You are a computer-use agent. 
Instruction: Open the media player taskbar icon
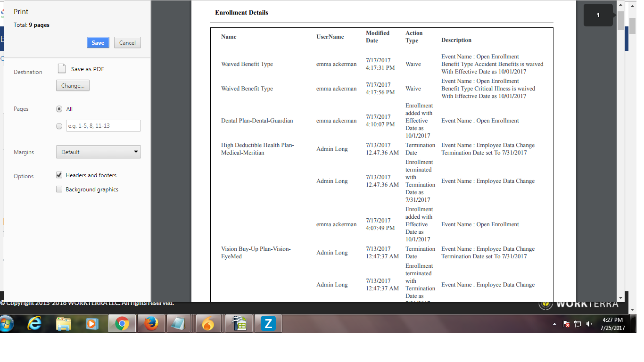point(92,324)
